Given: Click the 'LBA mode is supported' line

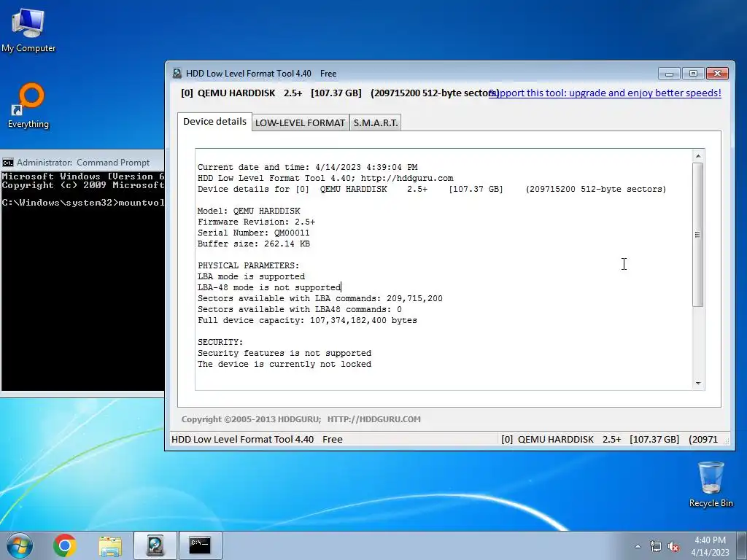Looking at the screenshot, I should pyautogui.click(x=251, y=276).
